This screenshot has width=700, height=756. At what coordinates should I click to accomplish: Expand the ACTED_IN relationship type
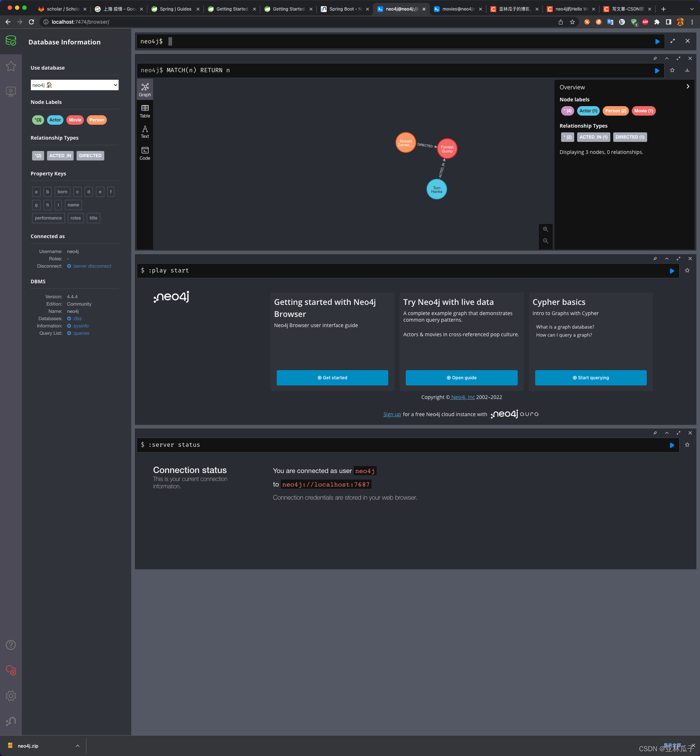point(60,155)
